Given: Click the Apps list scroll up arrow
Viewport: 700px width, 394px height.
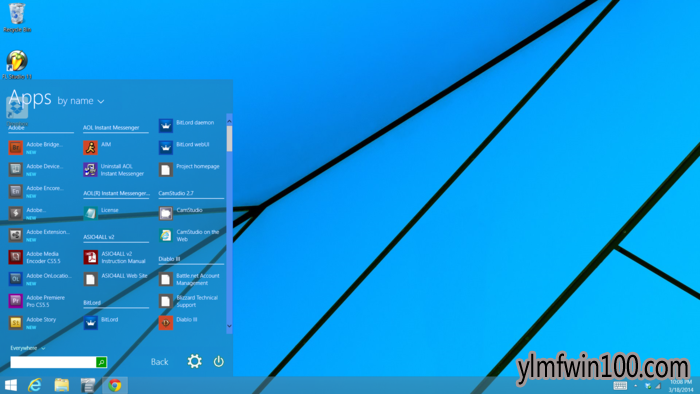Looking at the screenshot, I should [229, 120].
